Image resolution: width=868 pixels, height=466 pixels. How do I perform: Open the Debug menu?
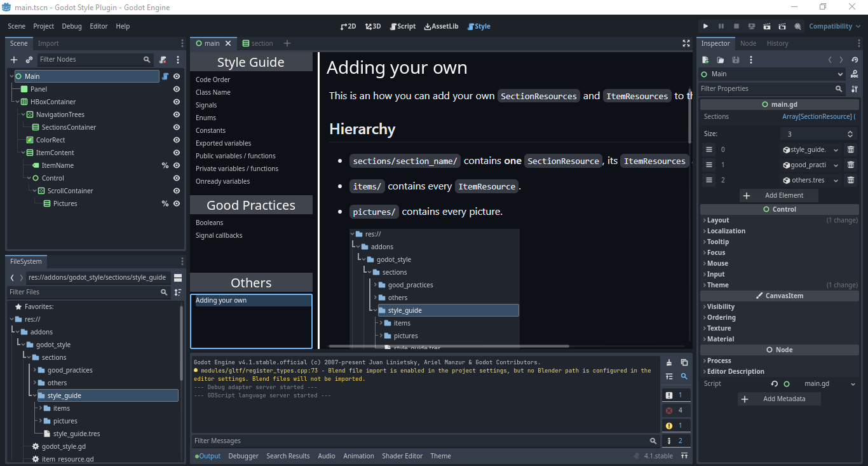tap(72, 26)
